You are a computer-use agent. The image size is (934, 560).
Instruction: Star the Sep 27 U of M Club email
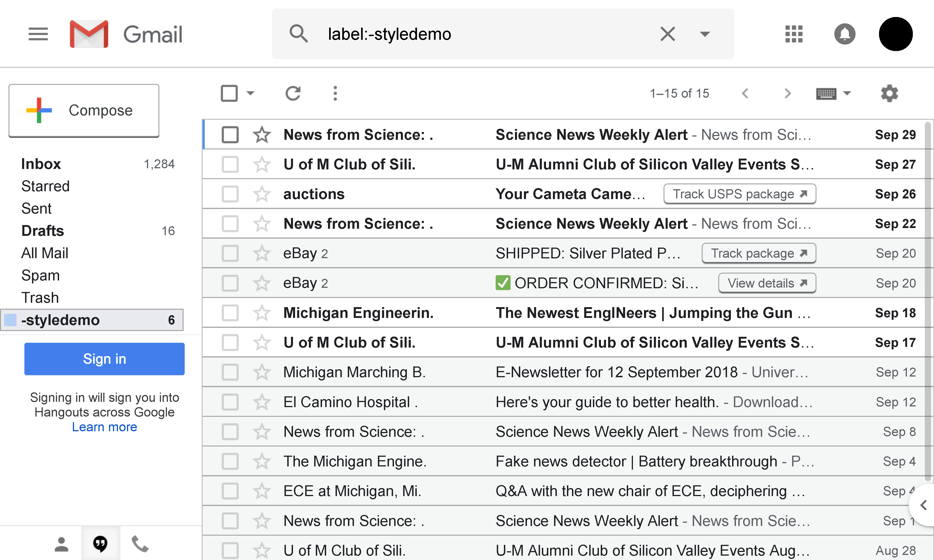tap(262, 165)
